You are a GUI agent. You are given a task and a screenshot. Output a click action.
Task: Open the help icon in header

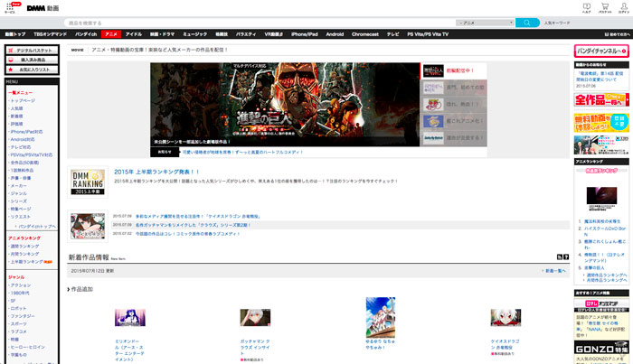pyautogui.click(x=587, y=7)
